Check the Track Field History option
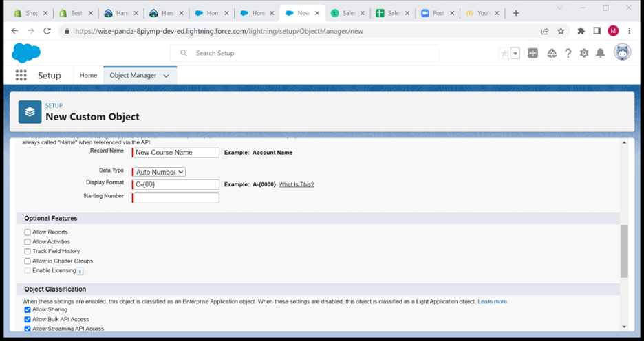Viewport: 644px width, 341px height. point(28,252)
